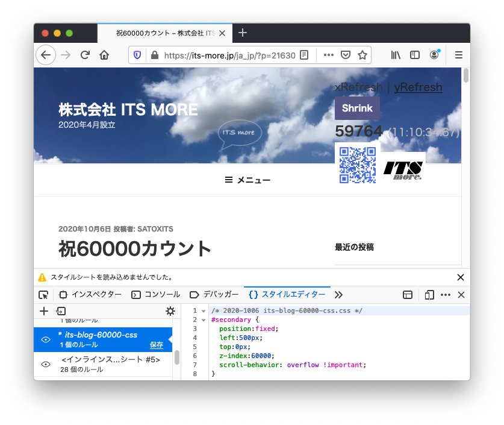Toggle Responsive Design Mode icon
The width and height of the screenshot is (504, 425).
coord(429,295)
